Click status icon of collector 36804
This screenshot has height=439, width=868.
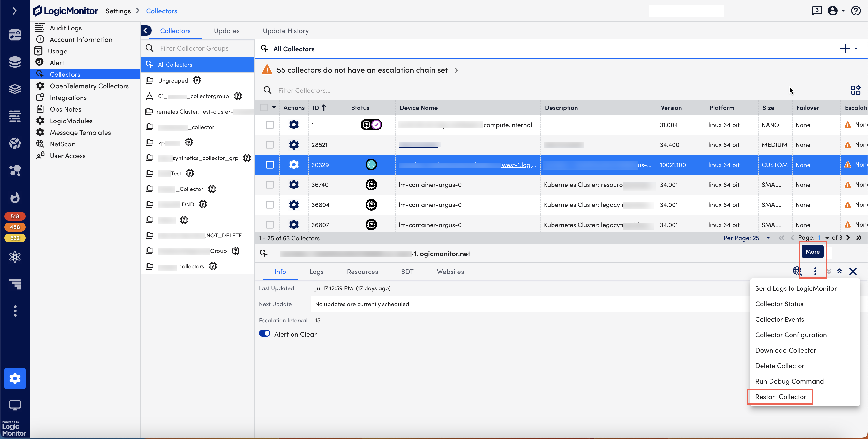[371, 205]
